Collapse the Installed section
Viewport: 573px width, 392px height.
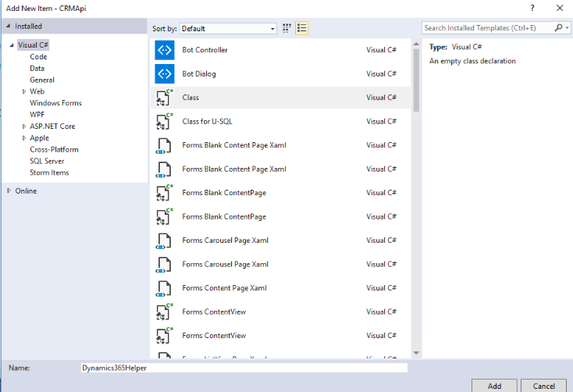pos(8,27)
